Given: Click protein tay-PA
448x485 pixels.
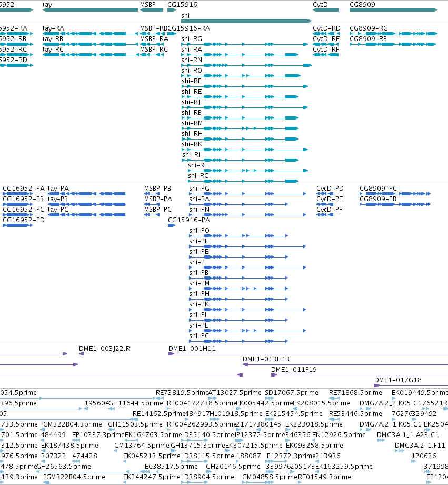Looking at the screenshot, I should point(58,189).
